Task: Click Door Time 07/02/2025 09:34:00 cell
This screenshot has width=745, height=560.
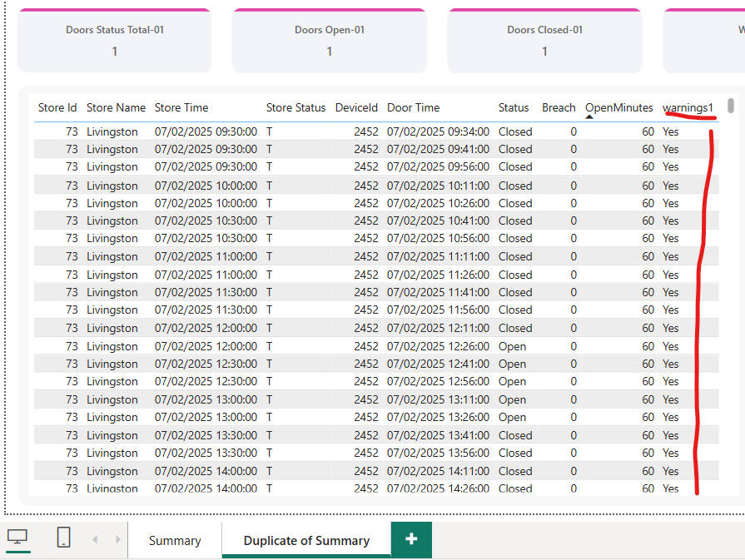Action: pyautogui.click(x=438, y=131)
